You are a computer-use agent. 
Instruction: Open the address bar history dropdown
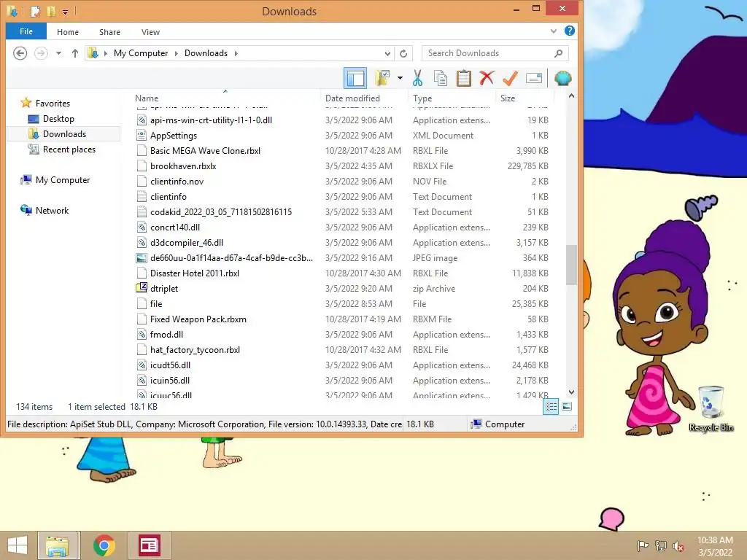click(387, 53)
